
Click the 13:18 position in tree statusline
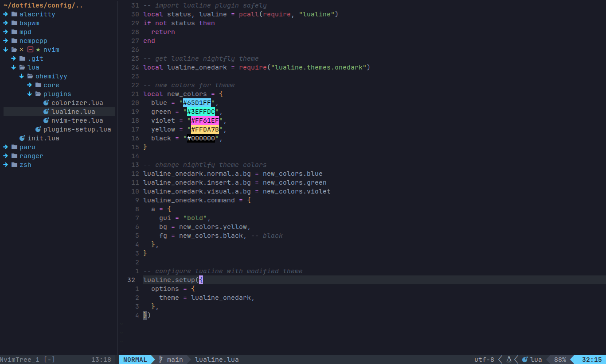(x=101, y=360)
